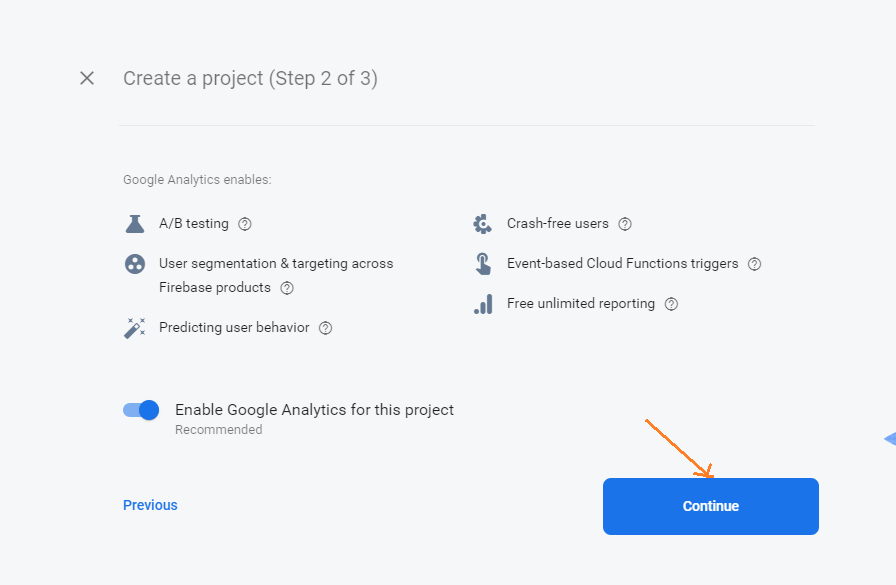Click the Predicting user behavior wand icon
896x585 pixels.
tap(135, 328)
